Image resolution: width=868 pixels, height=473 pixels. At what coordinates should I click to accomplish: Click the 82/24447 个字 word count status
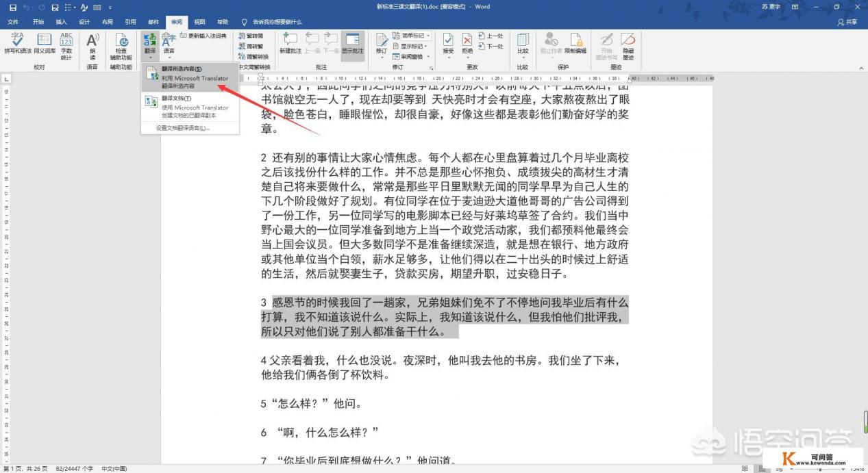tap(74, 468)
